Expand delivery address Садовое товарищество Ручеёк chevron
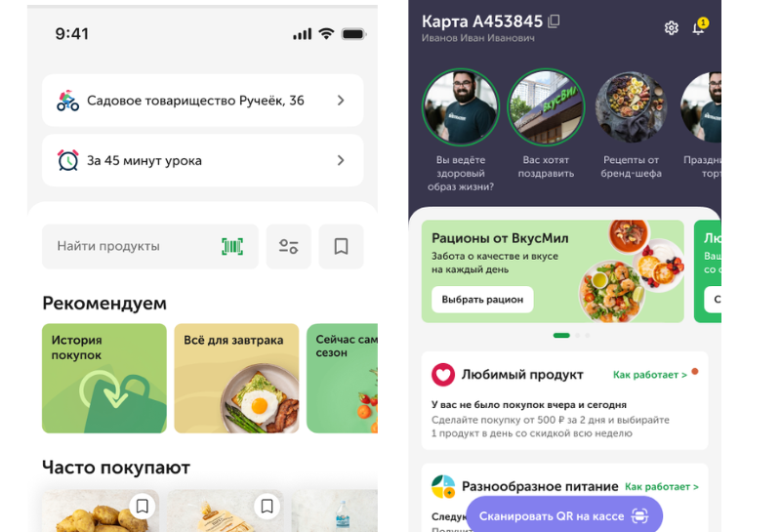Viewport: 781px width, 532px height. [341, 101]
